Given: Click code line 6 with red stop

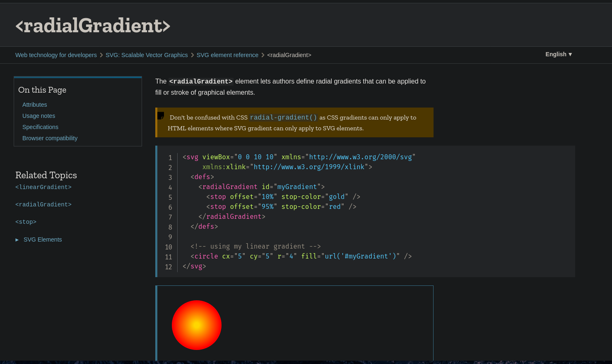Looking at the screenshot, I should 281,207.
